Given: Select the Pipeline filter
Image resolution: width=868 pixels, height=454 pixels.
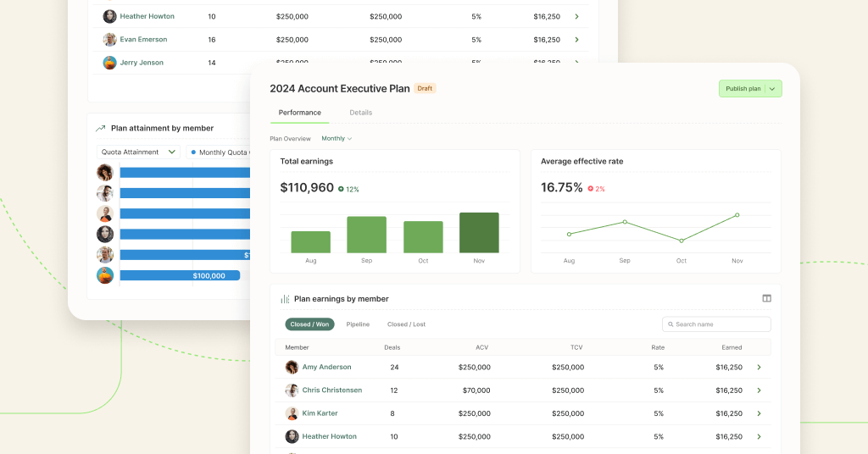Looking at the screenshot, I should pyautogui.click(x=358, y=324).
